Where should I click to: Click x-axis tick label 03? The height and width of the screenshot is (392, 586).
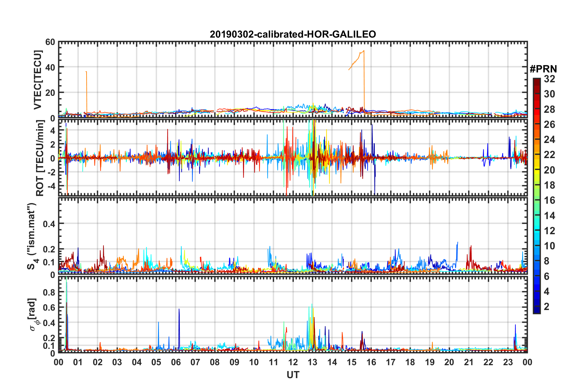pyautogui.click(x=117, y=362)
